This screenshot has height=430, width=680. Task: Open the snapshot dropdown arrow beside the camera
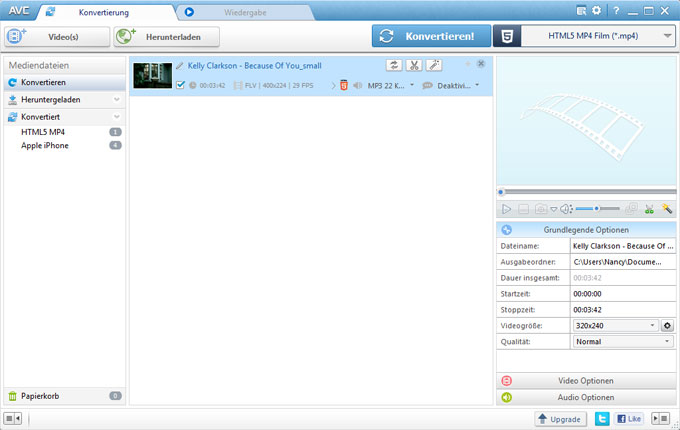[553, 209]
